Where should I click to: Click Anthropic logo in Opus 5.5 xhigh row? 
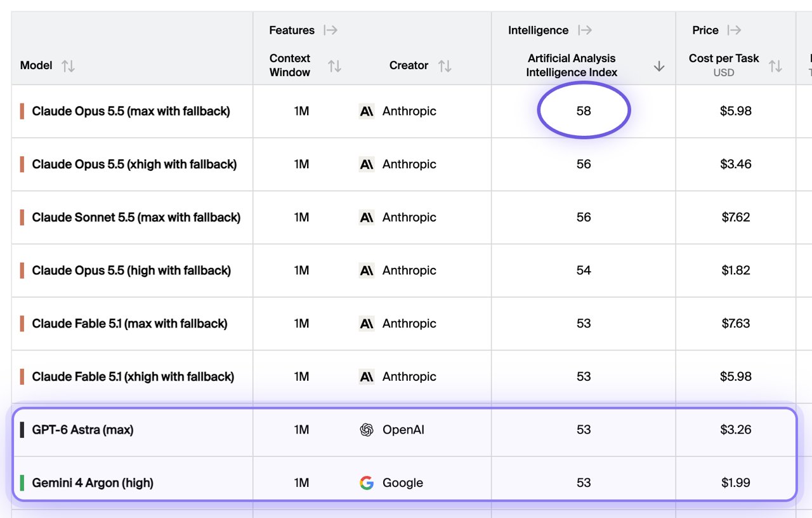click(x=367, y=164)
